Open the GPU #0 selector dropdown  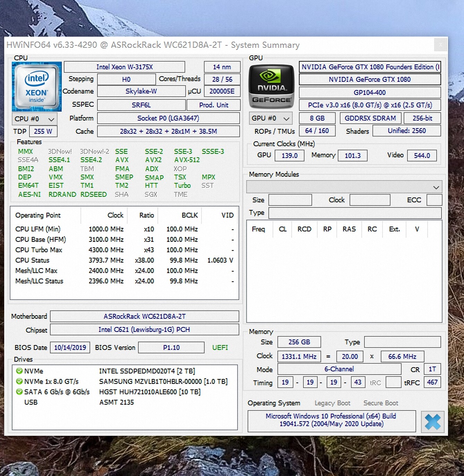click(x=270, y=118)
